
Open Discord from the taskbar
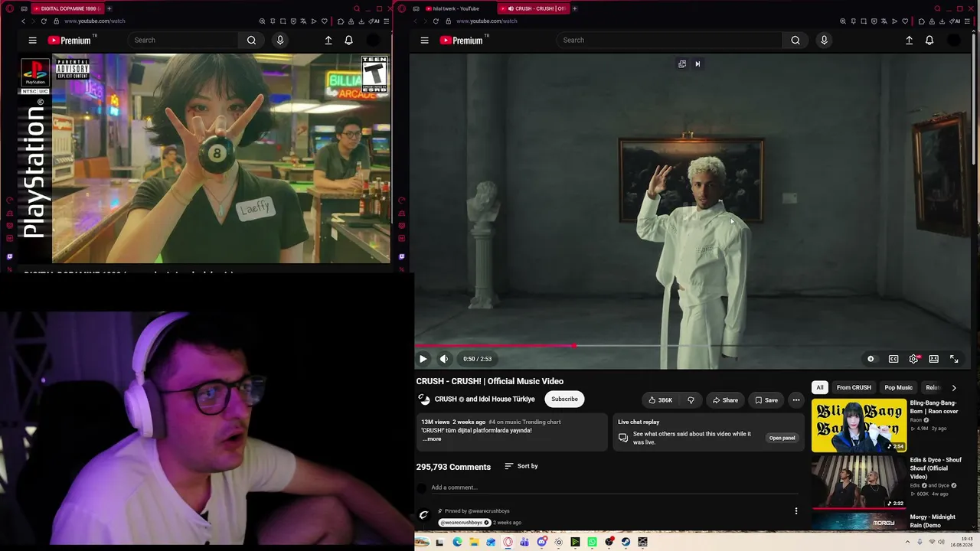click(x=542, y=542)
